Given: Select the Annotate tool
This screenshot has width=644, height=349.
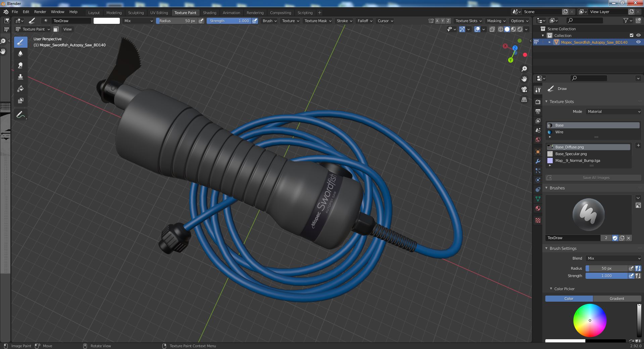Looking at the screenshot, I should pos(20,115).
